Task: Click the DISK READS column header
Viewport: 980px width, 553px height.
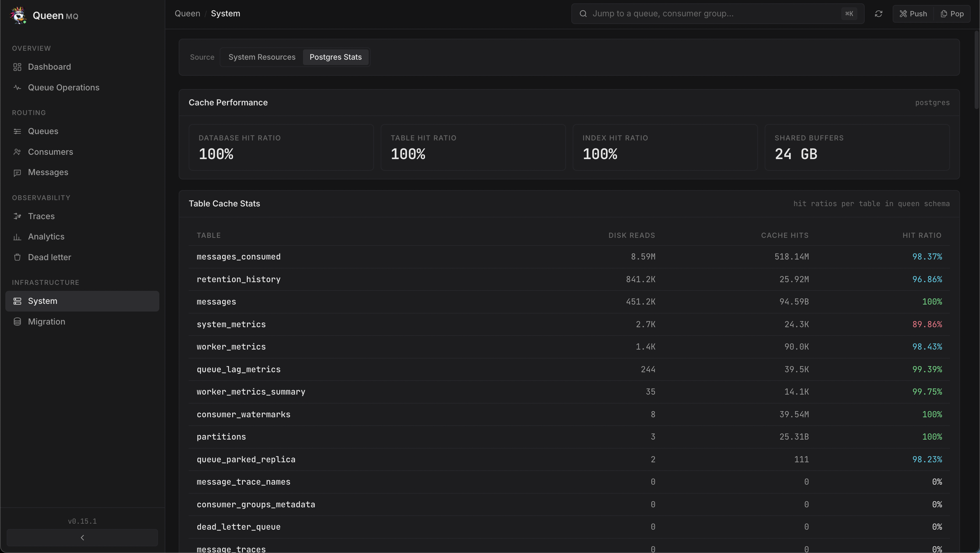Action: pyautogui.click(x=632, y=235)
